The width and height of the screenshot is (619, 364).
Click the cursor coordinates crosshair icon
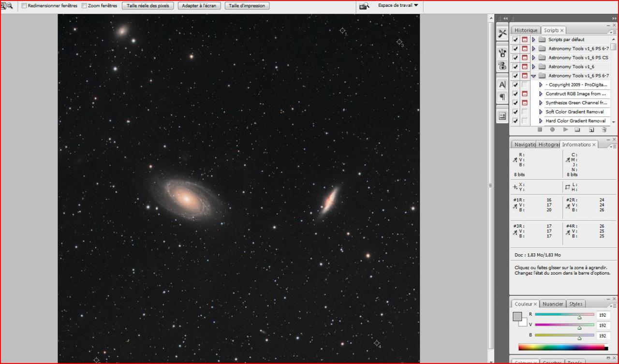[516, 187]
